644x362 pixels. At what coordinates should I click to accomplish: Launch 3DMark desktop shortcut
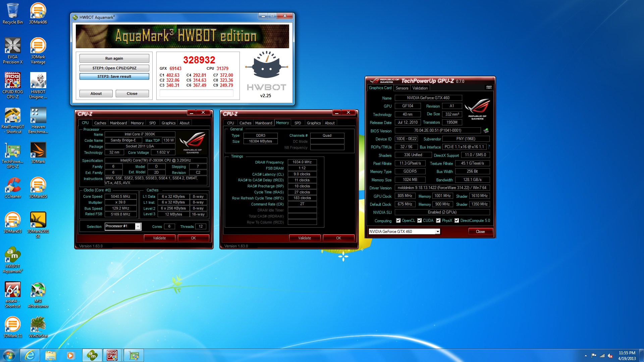38,153
